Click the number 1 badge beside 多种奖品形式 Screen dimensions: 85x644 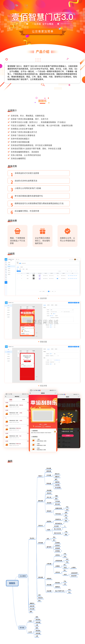point(12,175)
